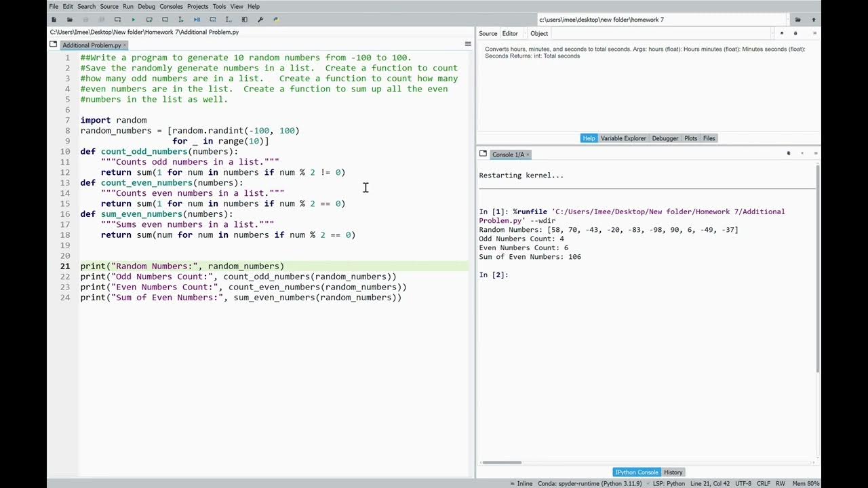Viewport: 868px width, 488px height.
Task: Open PYTHONPATH manager python icon
Action: (276, 20)
